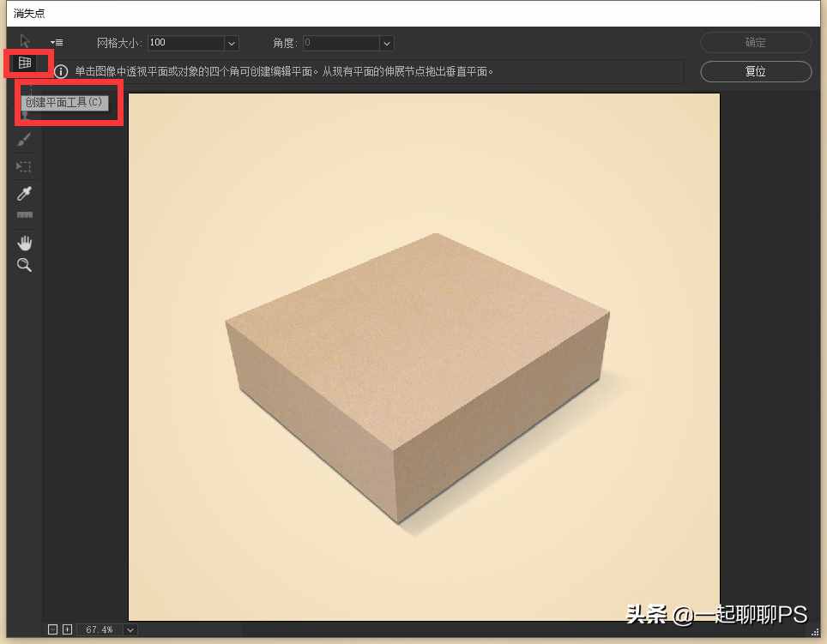Viewport: 827px width, 644px height.
Task: Click the 复位 (Reset) button
Action: tap(756, 71)
